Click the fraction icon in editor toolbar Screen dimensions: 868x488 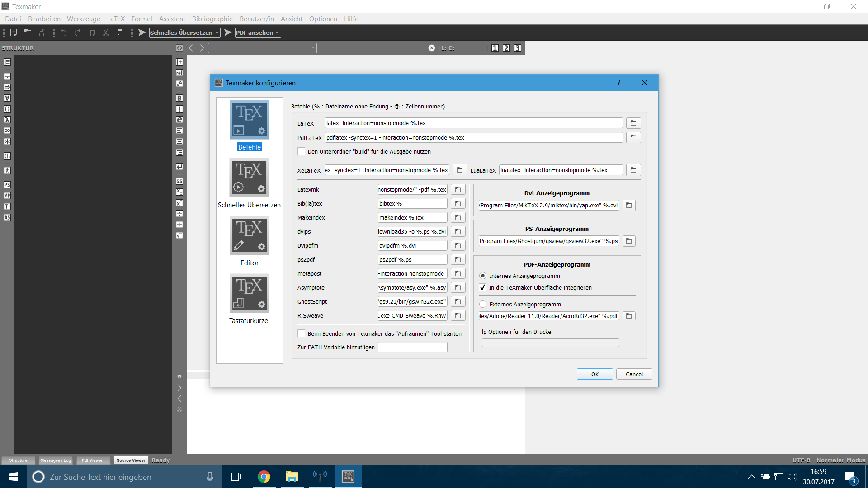click(179, 214)
